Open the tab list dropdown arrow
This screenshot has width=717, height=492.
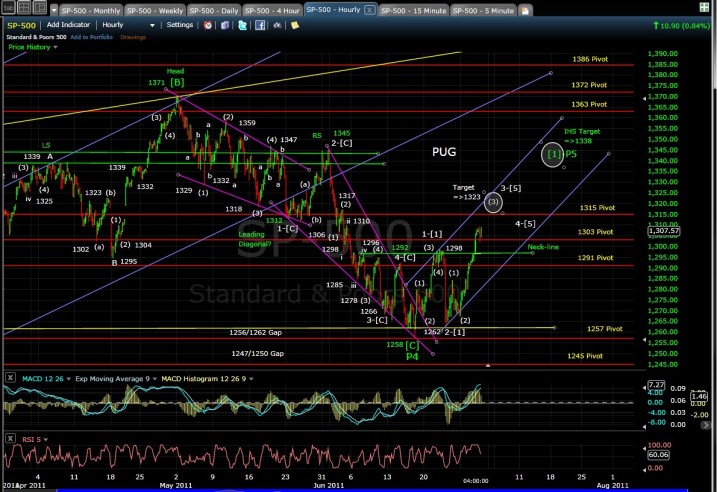54,10
